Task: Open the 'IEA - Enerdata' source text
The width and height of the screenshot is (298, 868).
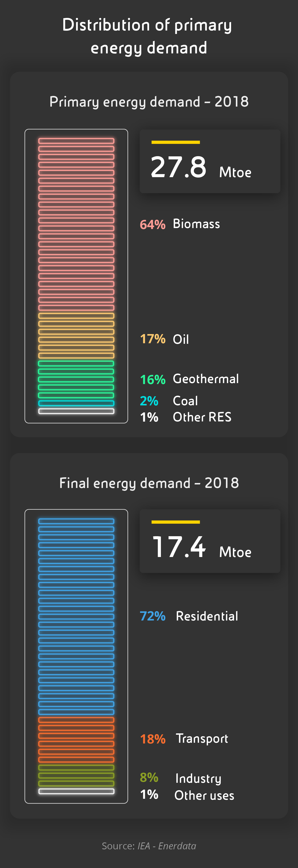Action: click(x=167, y=846)
